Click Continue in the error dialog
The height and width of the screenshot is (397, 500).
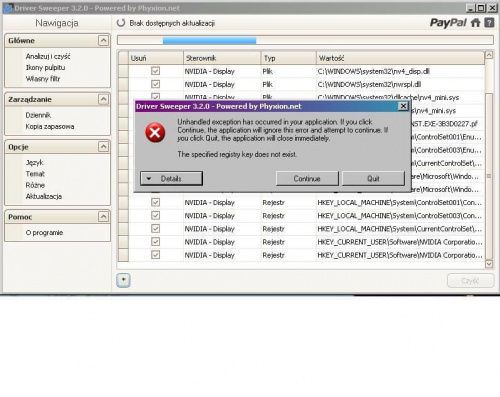[x=307, y=179]
